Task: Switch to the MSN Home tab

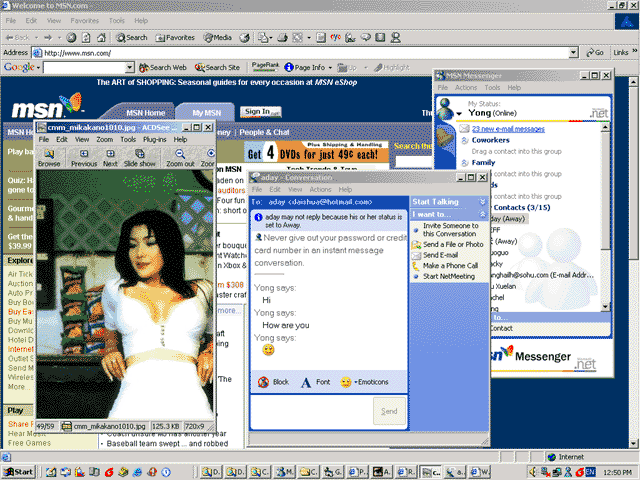Action: click(145, 113)
